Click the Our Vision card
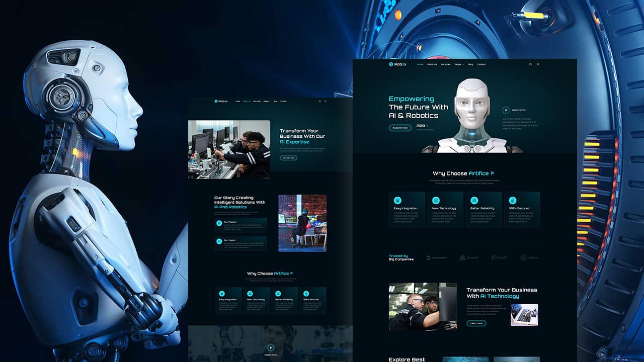This screenshot has width=644, height=362. pos(240,244)
